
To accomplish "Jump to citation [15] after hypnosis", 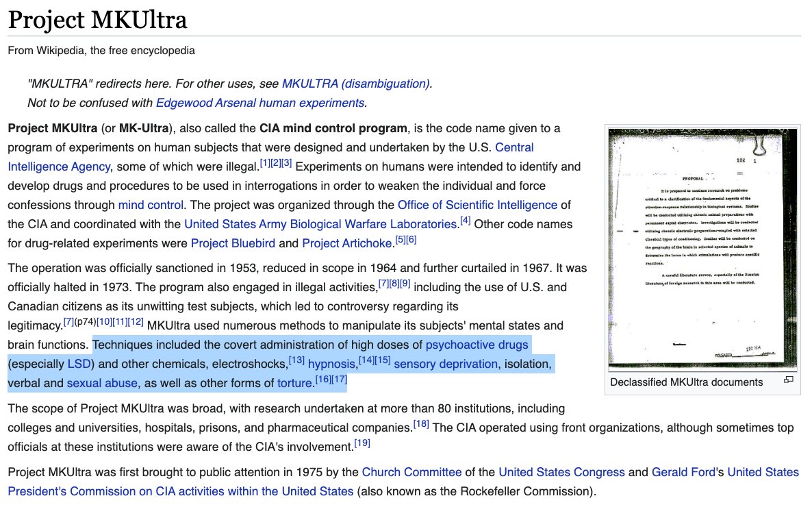I will (383, 360).
